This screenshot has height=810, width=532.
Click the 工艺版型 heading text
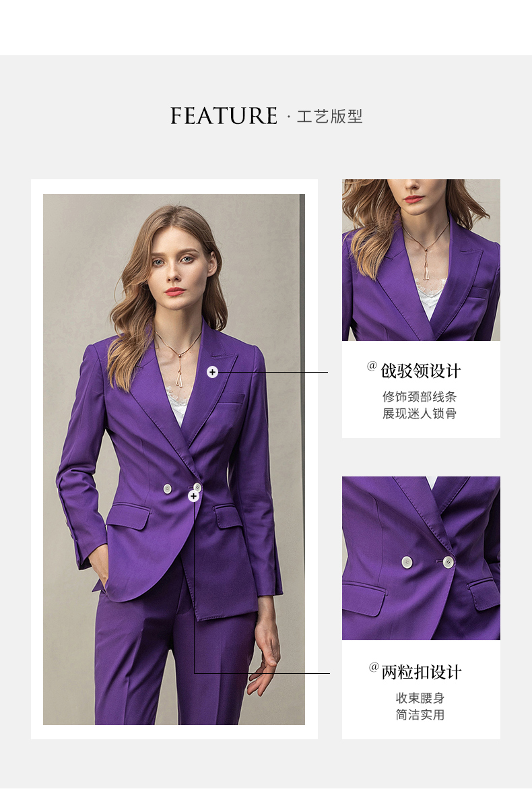[330, 117]
